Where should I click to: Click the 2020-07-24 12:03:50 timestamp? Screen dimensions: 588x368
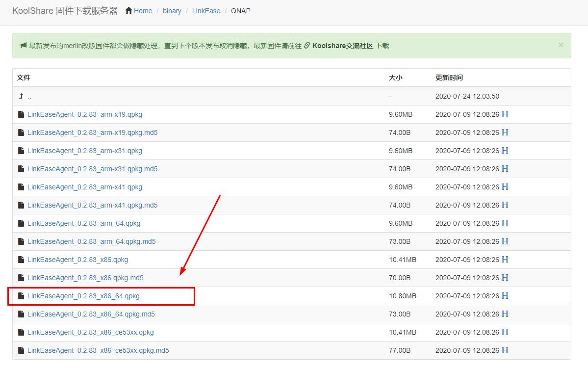467,96
